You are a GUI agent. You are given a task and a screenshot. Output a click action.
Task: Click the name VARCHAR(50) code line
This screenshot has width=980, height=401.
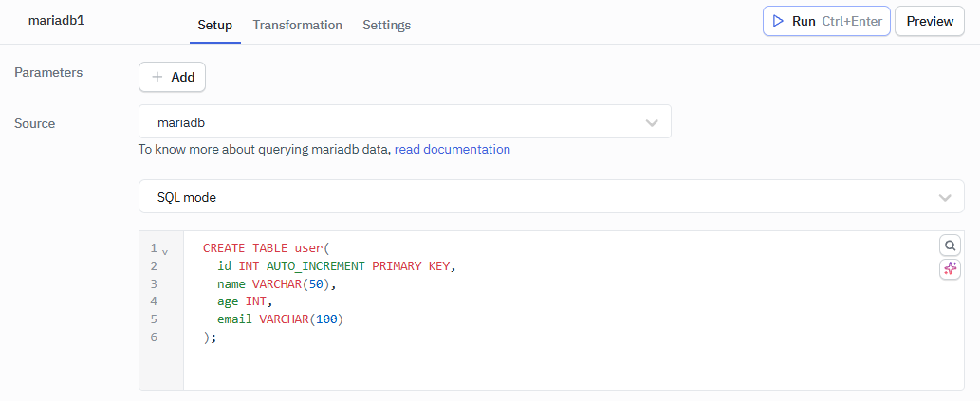coord(276,283)
